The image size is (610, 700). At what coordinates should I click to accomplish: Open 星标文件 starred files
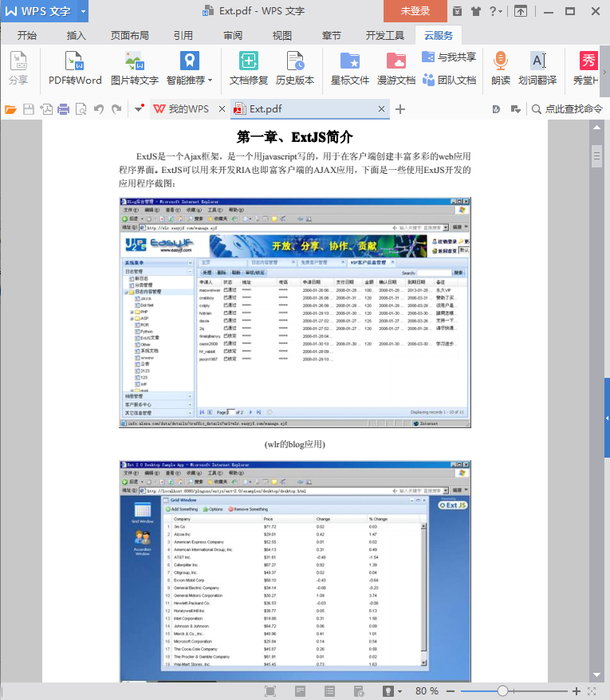coord(350,69)
